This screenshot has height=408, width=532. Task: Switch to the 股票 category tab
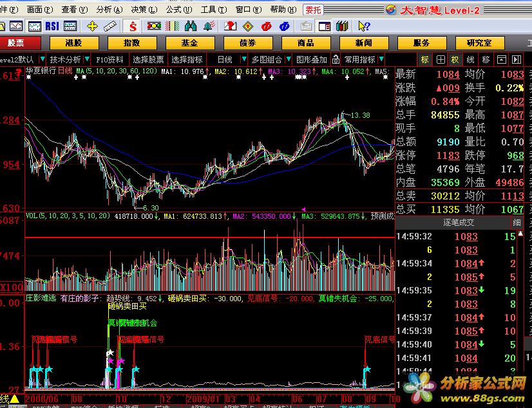[x=19, y=43]
